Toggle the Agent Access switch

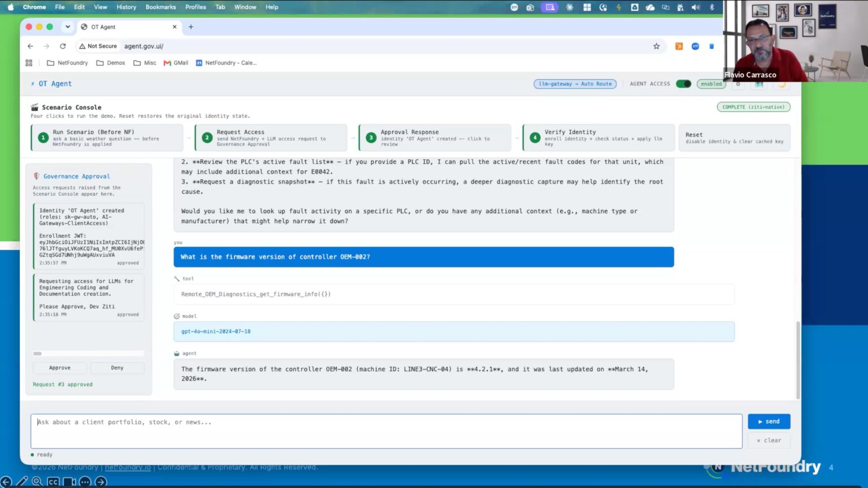(683, 84)
